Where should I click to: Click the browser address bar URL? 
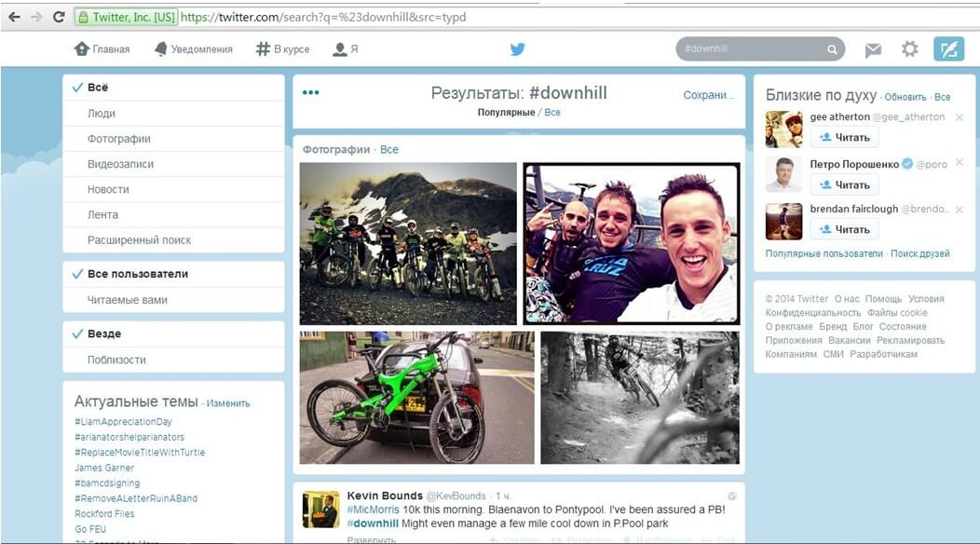323,17
